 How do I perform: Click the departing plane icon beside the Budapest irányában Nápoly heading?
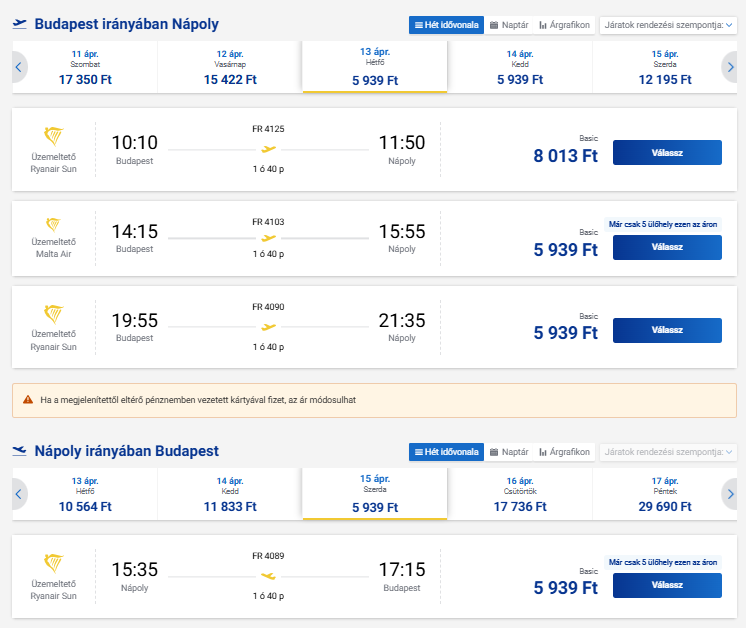click(x=20, y=24)
